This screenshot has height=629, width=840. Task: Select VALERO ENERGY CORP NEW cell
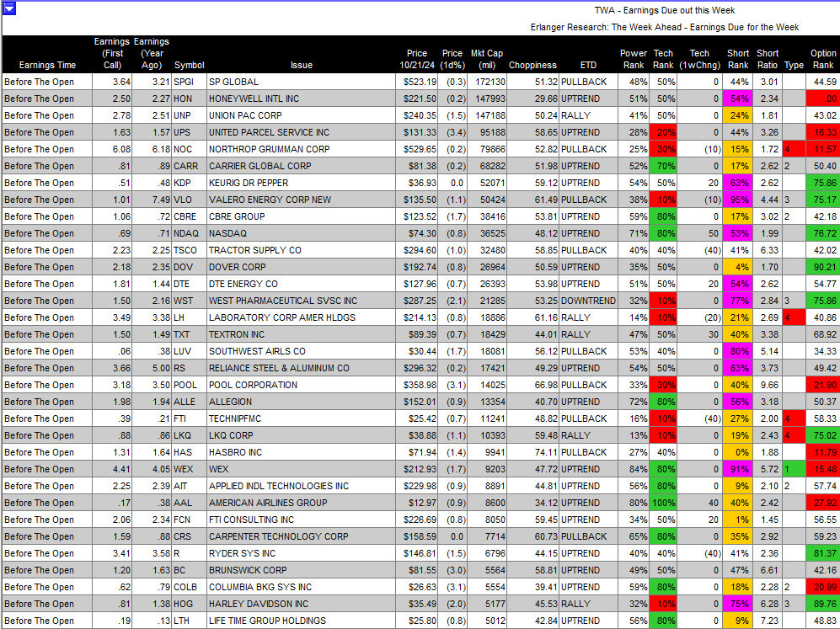[x=301, y=200]
